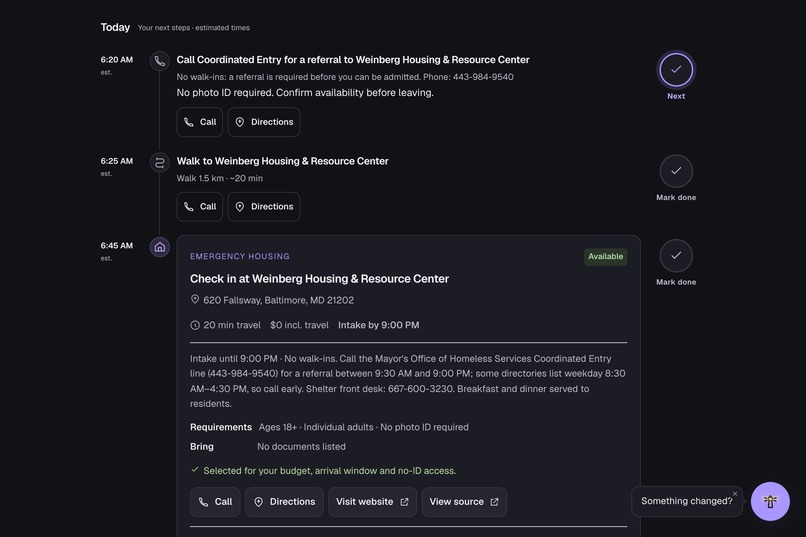Open Directions in the Emergency Housing card
Screen dimensions: 806x537
pos(284,502)
